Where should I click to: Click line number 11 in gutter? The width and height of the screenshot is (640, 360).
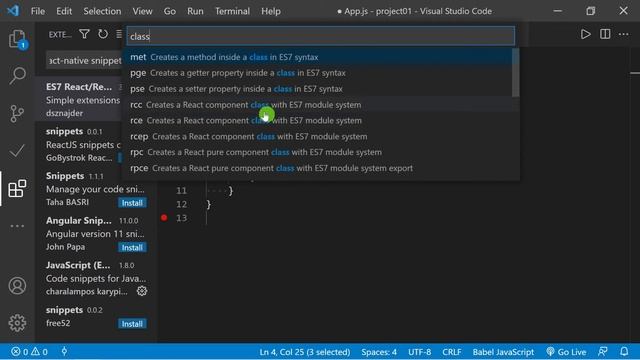click(181, 191)
